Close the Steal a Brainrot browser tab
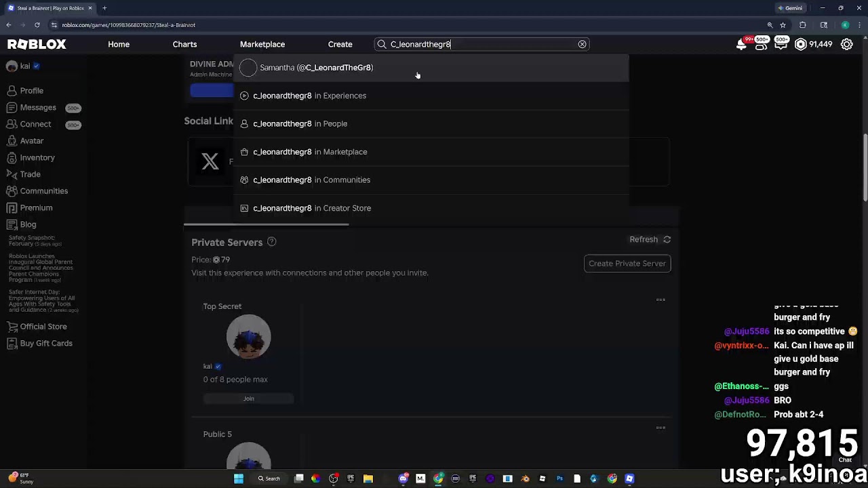This screenshot has height=488, width=868. pos(90,8)
